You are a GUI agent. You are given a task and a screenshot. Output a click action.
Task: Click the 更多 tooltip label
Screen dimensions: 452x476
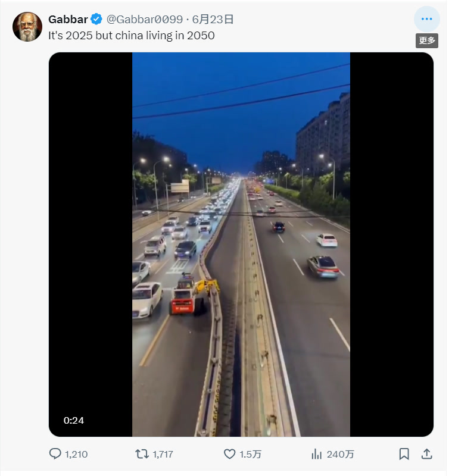click(x=427, y=40)
